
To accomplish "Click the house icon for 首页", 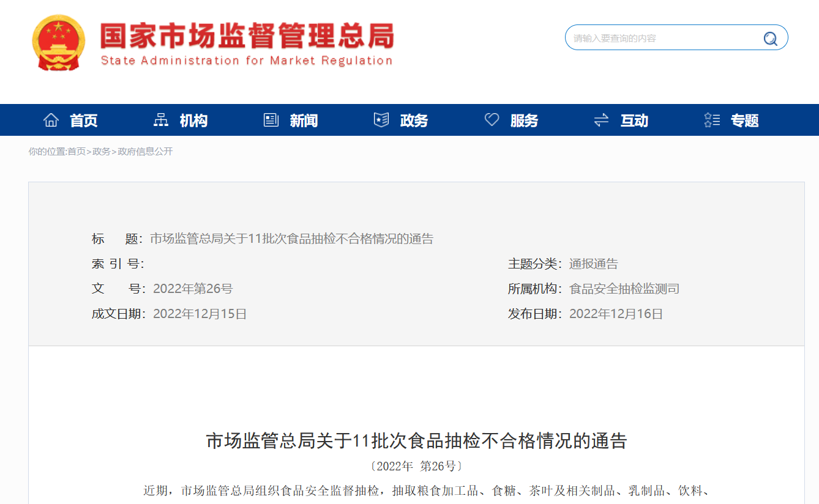I will pyautogui.click(x=51, y=120).
